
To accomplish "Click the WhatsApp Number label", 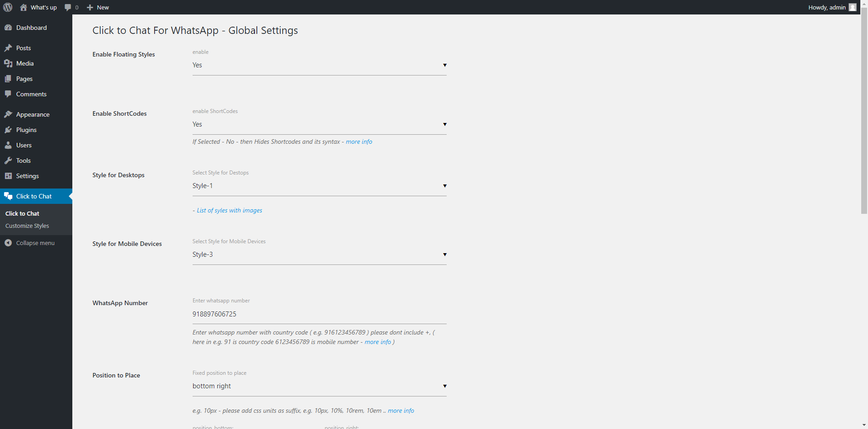I will click(x=120, y=303).
